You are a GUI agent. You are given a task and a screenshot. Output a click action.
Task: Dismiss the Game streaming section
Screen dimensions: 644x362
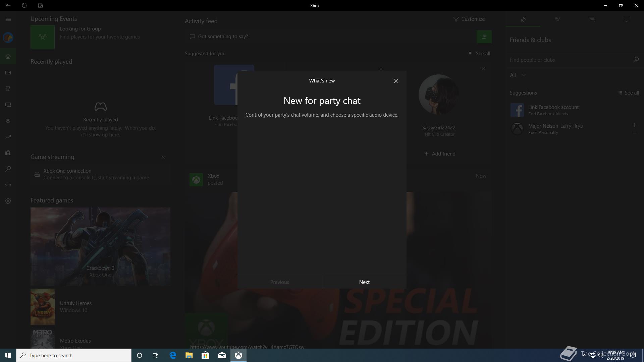163,157
